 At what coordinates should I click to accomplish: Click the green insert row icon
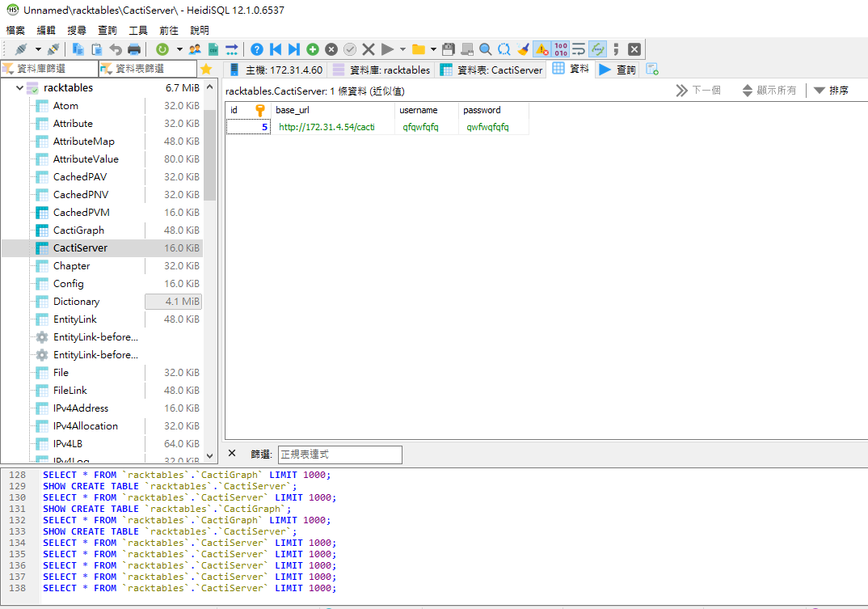coord(313,49)
